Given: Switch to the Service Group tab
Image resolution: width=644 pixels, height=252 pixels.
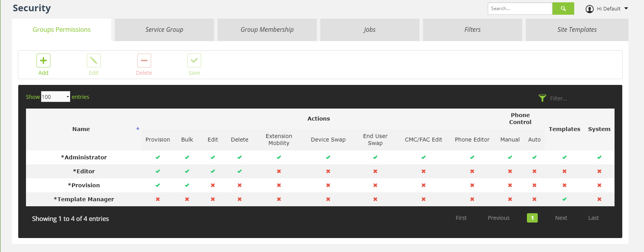Looking at the screenshot, I should click(x=164, y=30).
